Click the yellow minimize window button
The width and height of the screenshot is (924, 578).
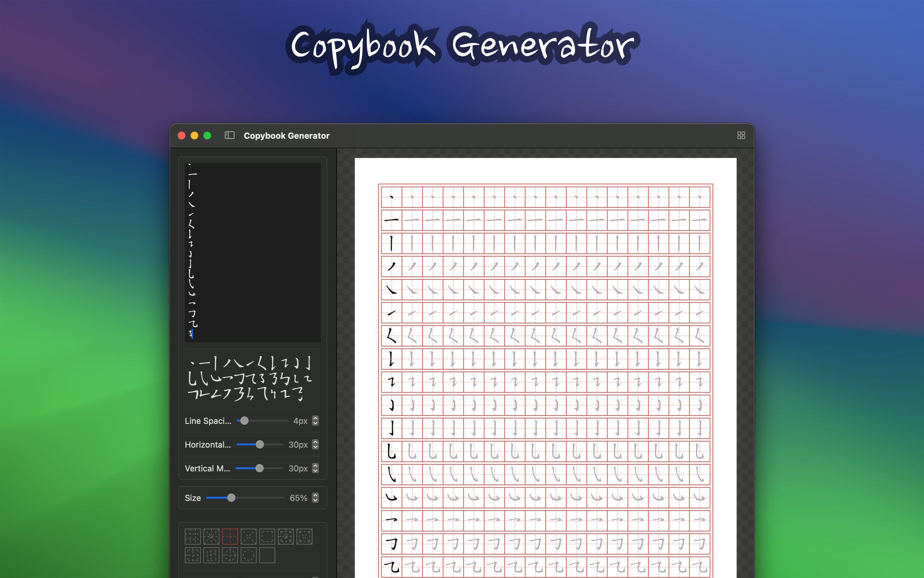(x=194, y=135)
